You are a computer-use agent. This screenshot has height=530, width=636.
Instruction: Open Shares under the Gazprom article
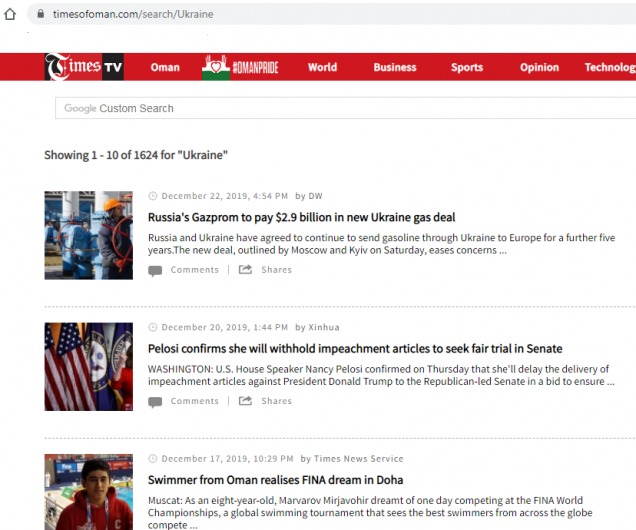pos(276,270)
